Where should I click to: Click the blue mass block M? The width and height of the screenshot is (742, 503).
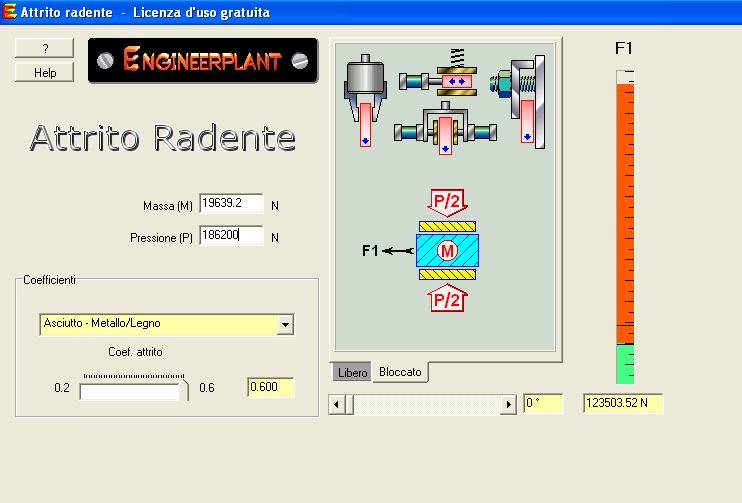tap(447, 250)
